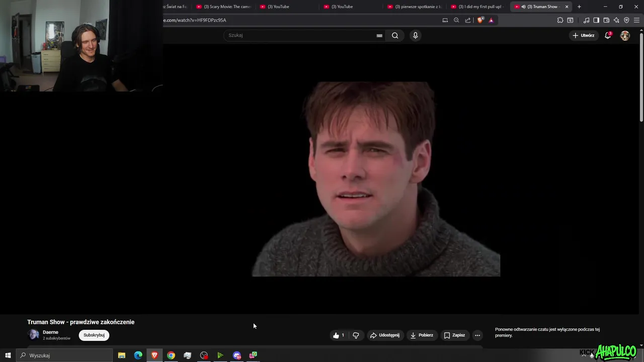Open browser extensions puzzle icon

tap(560, 20)
